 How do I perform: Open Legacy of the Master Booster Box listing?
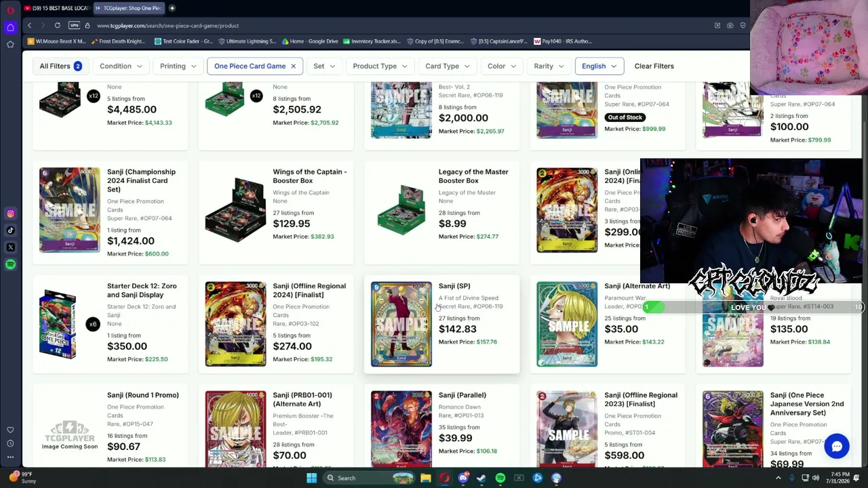tap(473, 176)
